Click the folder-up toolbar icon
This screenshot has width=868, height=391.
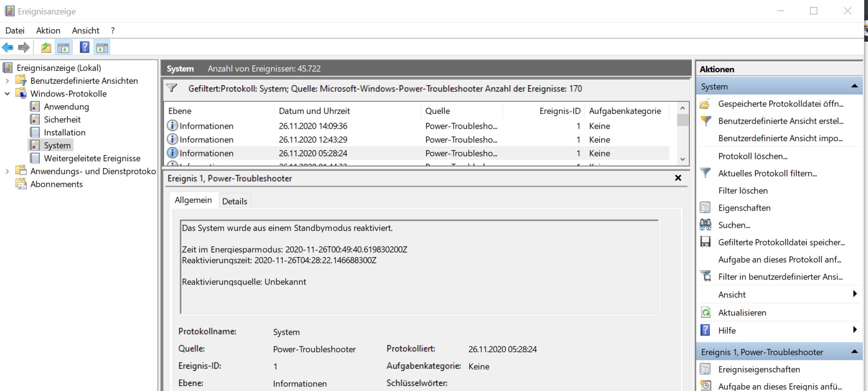46,47
